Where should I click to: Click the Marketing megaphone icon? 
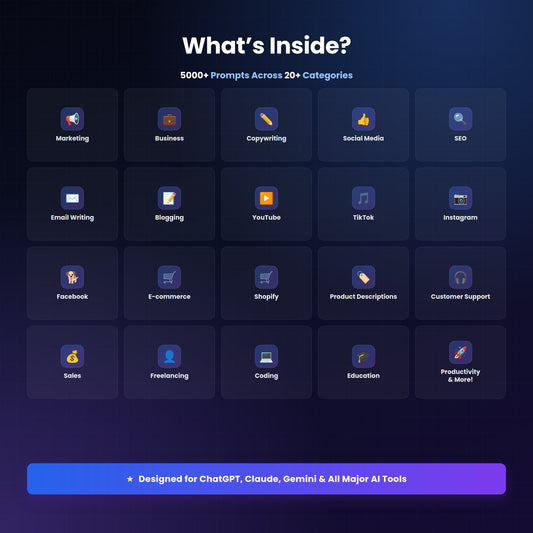click(x=72, y=119)
